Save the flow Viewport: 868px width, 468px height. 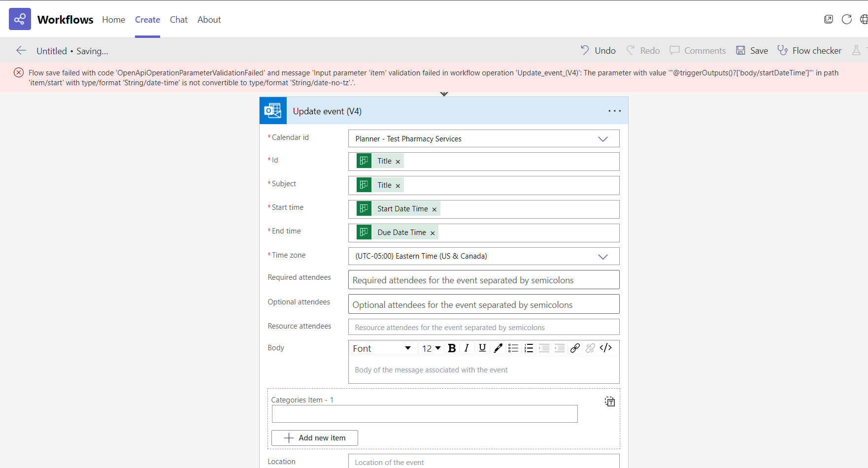[x=752, y=50]
